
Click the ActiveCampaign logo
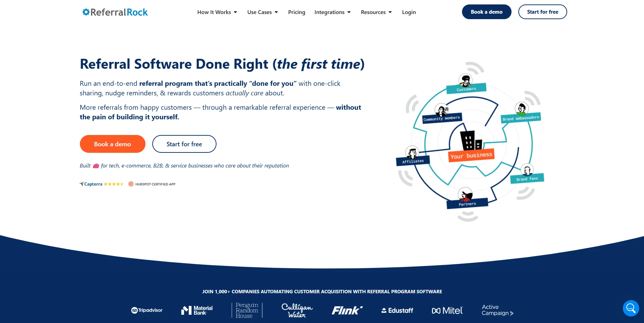coord(498,310)
